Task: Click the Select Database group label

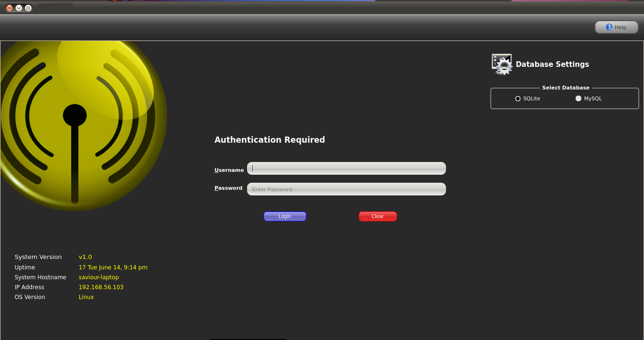Action: (x=565, y=88)
